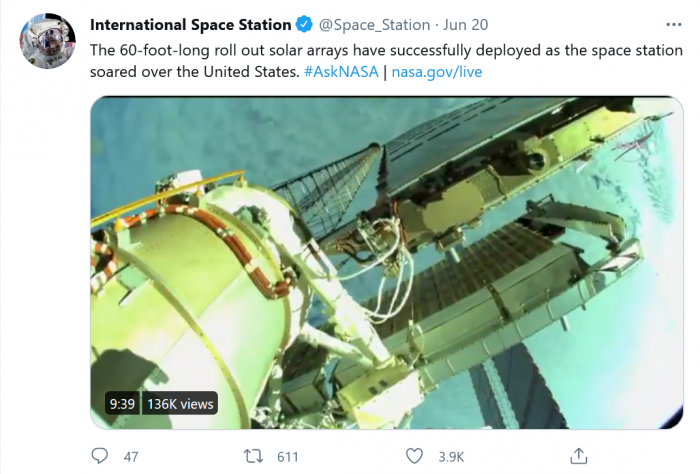Open the #AskNASA hashtag
The height and width of the screenshot is (474, 700).
tap(341, 72)
